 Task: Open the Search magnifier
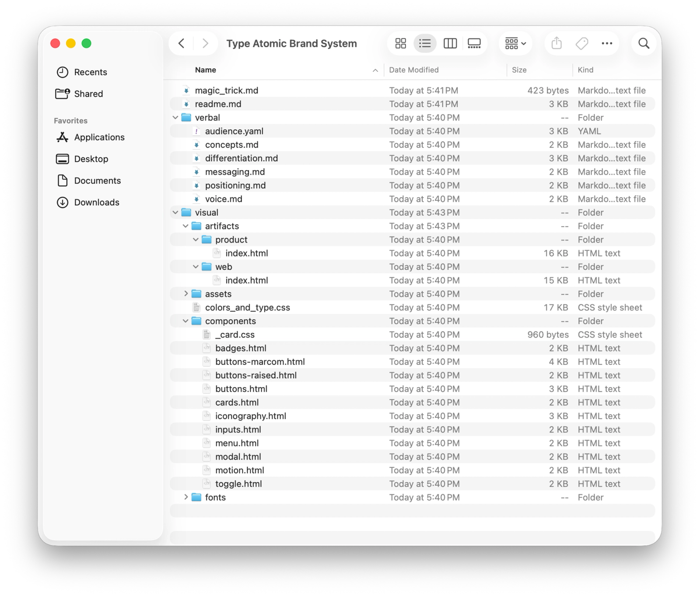coord(644,43)
